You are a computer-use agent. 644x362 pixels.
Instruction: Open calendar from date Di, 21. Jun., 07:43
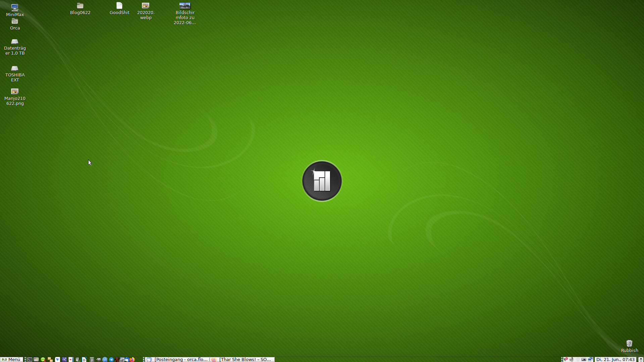pyautogui.click(x=615, y=359)
